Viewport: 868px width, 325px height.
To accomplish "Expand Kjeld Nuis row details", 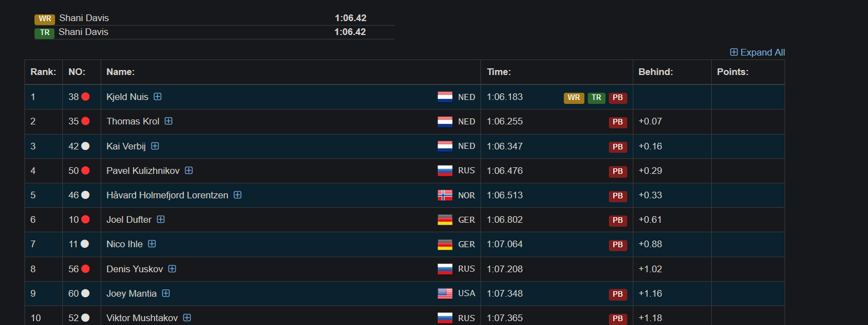I will [x=157, y=97].
